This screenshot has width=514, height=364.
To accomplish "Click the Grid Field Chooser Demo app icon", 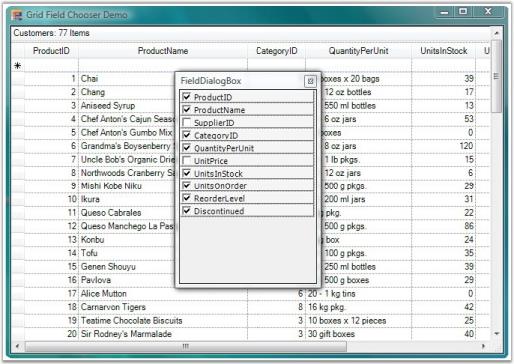I will tap(16, 15).
